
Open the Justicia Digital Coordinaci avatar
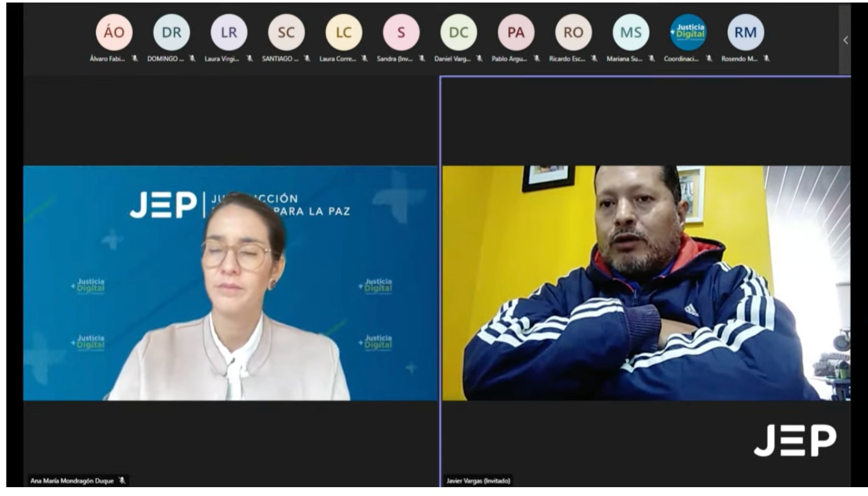pyautogui.click(x=688, y=32)
